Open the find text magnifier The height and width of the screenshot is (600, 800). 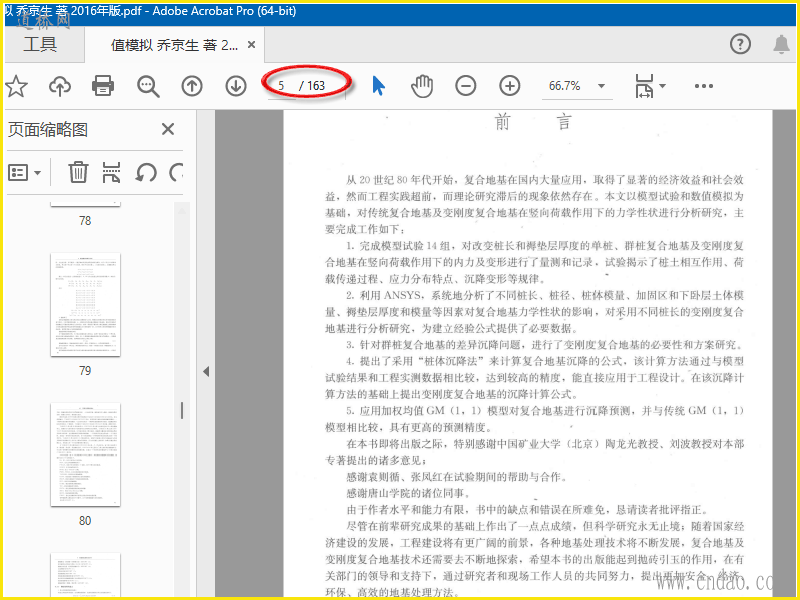(x=148, y=86)
